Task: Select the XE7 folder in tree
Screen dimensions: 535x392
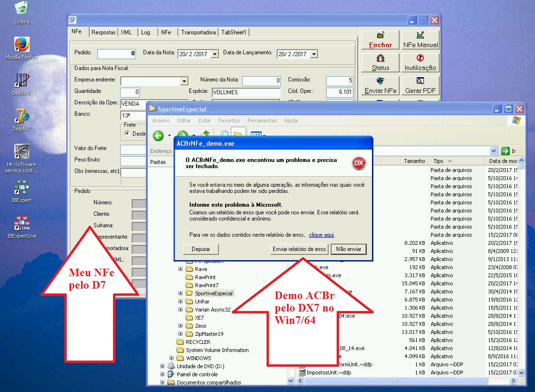Action: [x=195, y=318]
